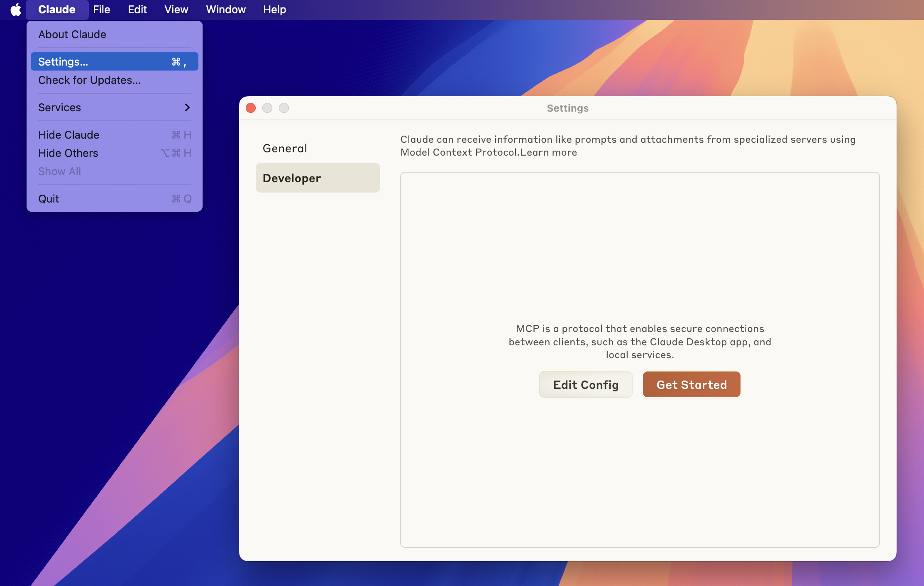
Task: Switch to the General settings tab
Action: pos(285,148)
